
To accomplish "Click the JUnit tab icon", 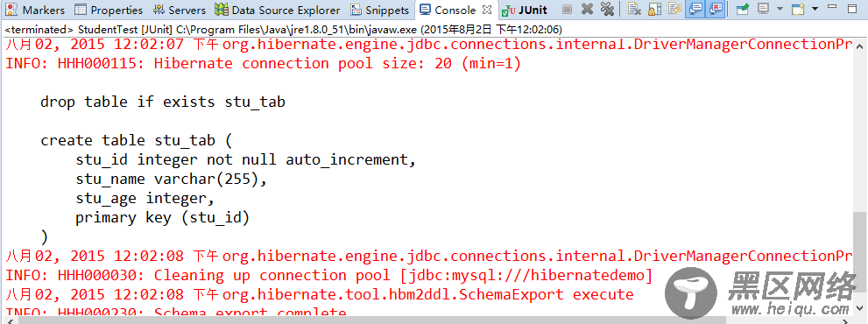I will (508, 10).
